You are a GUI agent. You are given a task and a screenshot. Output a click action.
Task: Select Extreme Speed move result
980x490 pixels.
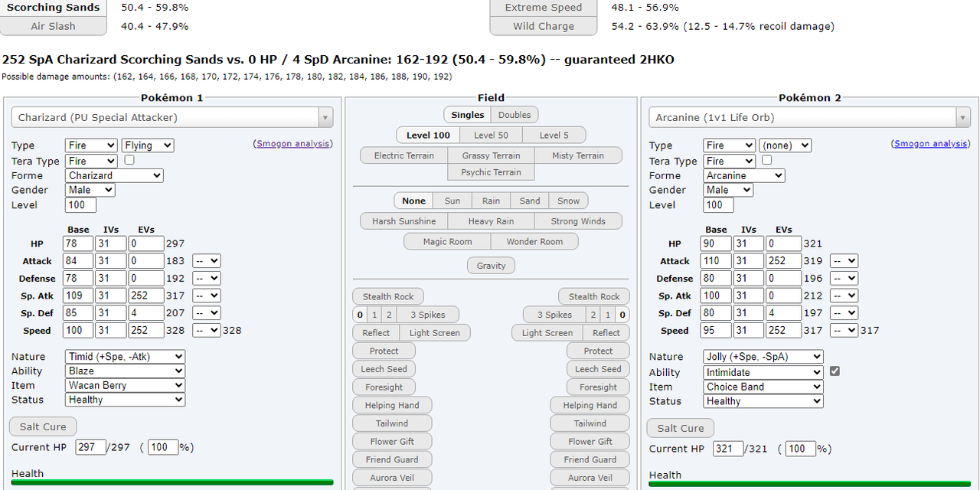pos(543,8)
